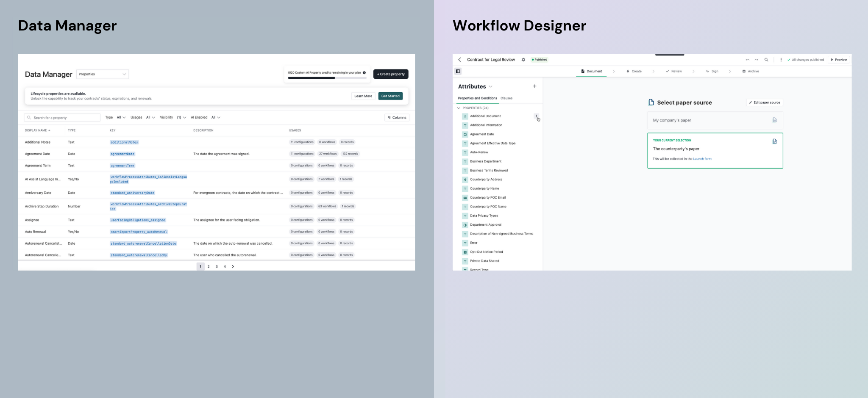This screenshot has width=868, height=398.
Task: Add attribute with the plus icon
Action: click(x=534, y=86)
